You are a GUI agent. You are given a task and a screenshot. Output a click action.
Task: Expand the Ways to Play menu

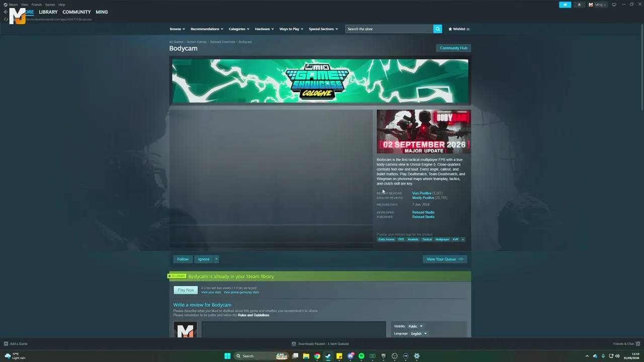pyautogui.click(x=291, y=29)
